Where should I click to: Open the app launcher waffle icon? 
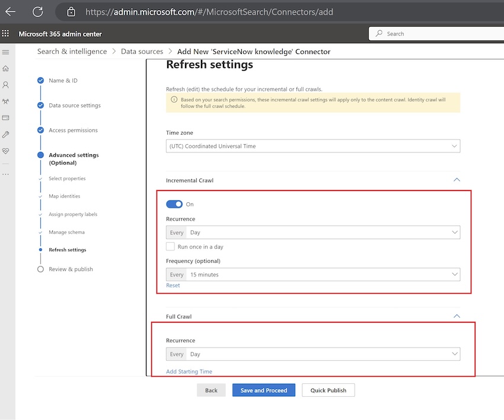tap(5, 33)
